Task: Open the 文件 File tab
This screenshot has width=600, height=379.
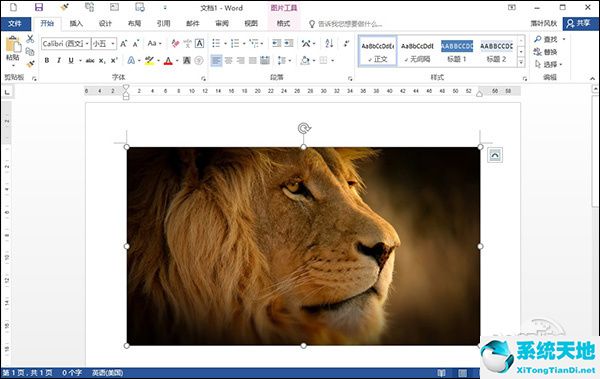Action: coord(15,24)
